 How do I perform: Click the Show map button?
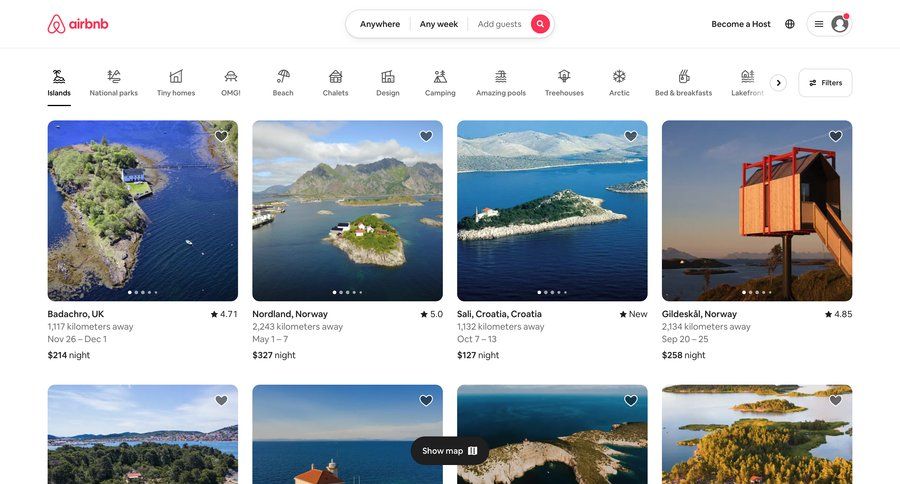click(449, 451)
